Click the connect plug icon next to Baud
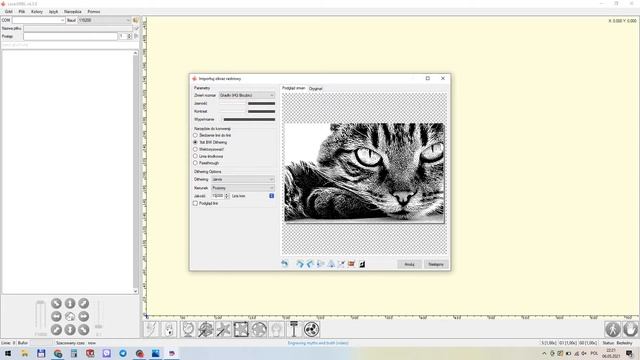The image size is (640, 360). [136, 20]
